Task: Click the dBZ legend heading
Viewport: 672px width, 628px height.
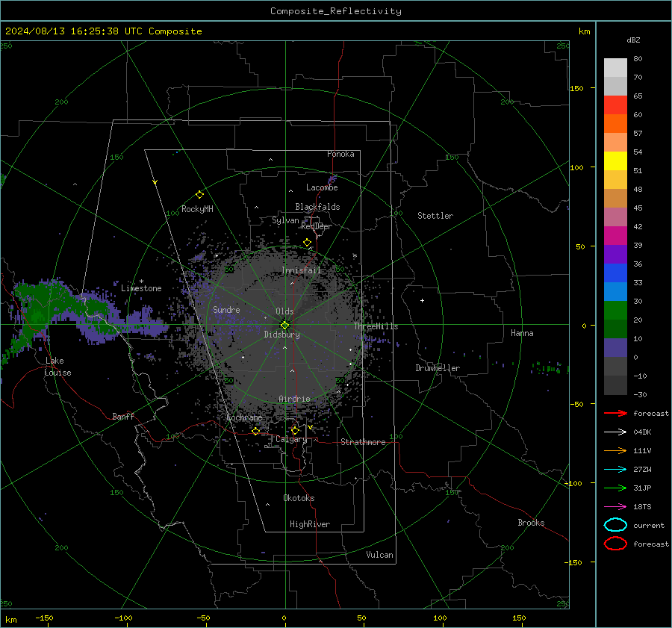Action: [633, 40]
